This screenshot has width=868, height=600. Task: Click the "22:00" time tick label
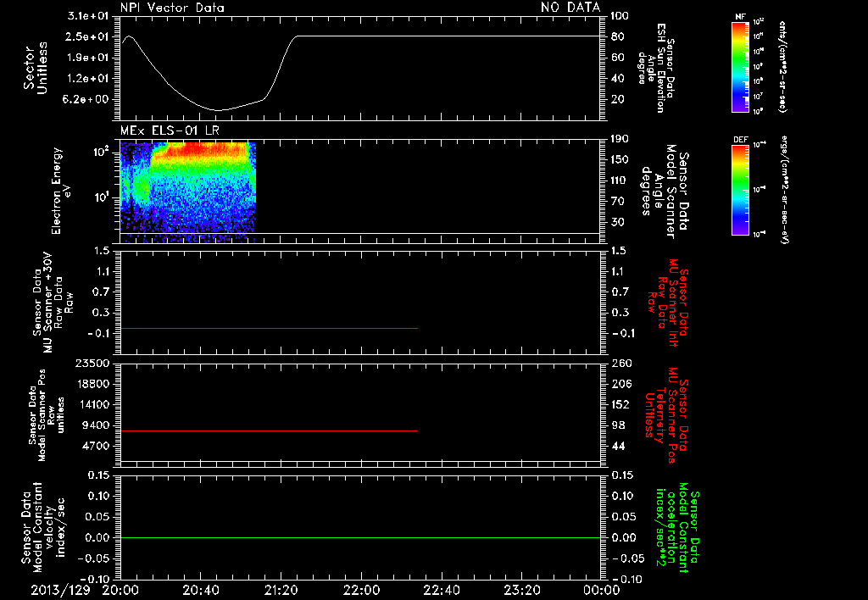361,590
